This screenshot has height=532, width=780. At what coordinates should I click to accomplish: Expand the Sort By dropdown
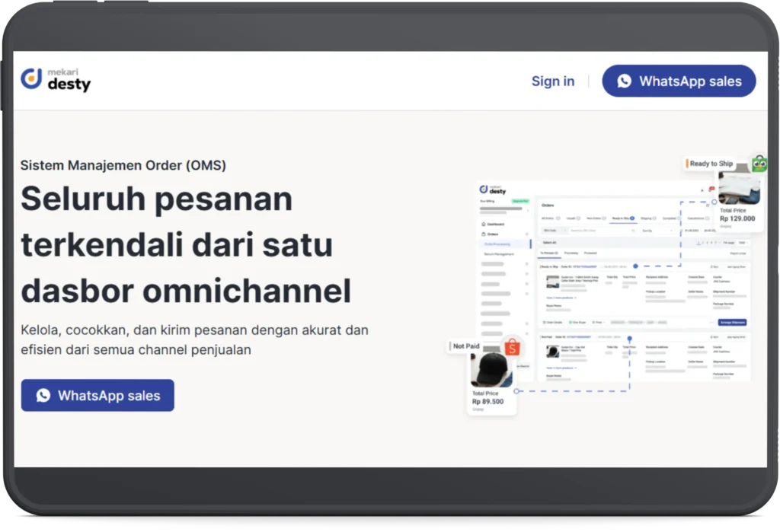[x=657, y=230]
